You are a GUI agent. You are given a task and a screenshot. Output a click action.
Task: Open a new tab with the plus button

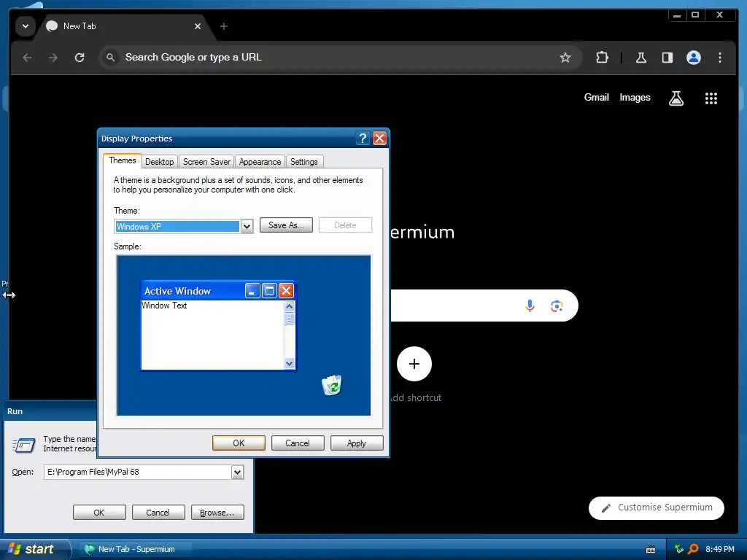[x=223, y=26]
